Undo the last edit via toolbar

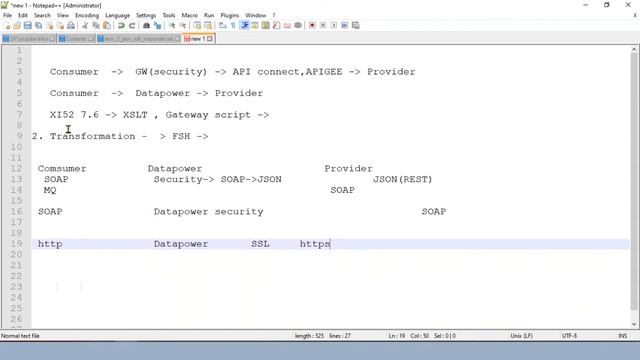(x=121, y=25)
